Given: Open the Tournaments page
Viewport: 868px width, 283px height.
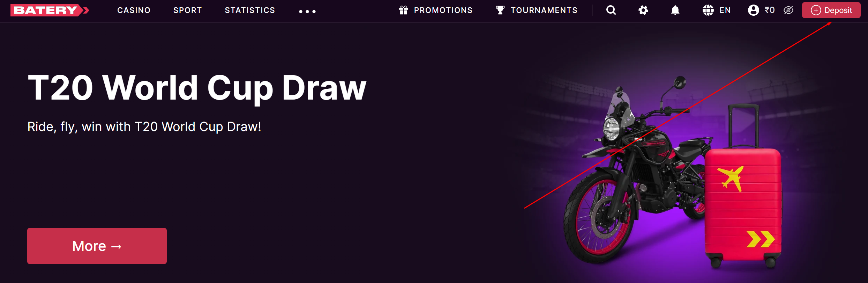Looking at the screenshot, I should coord(544,10).
